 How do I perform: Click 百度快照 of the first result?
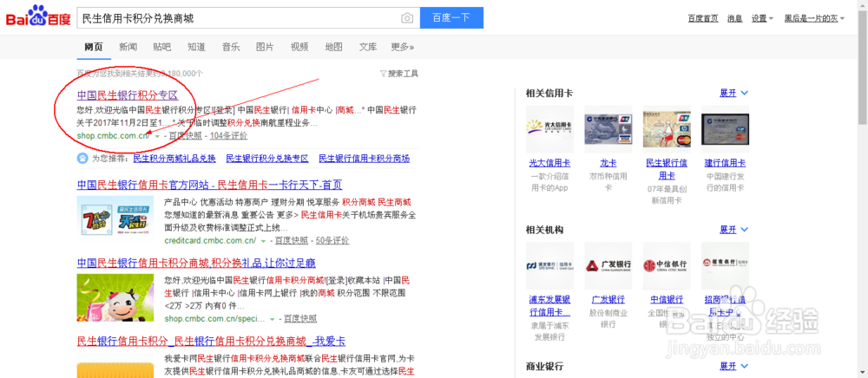tap(186, 136)
